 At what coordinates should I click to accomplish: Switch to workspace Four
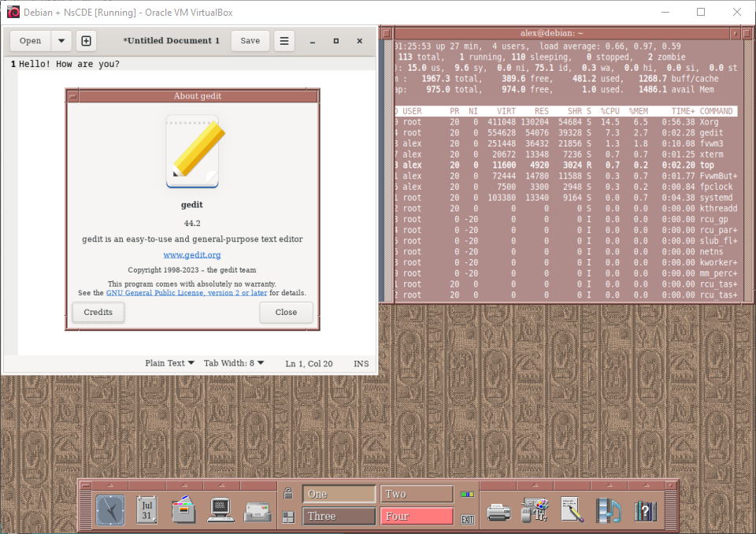pos(417,517)
